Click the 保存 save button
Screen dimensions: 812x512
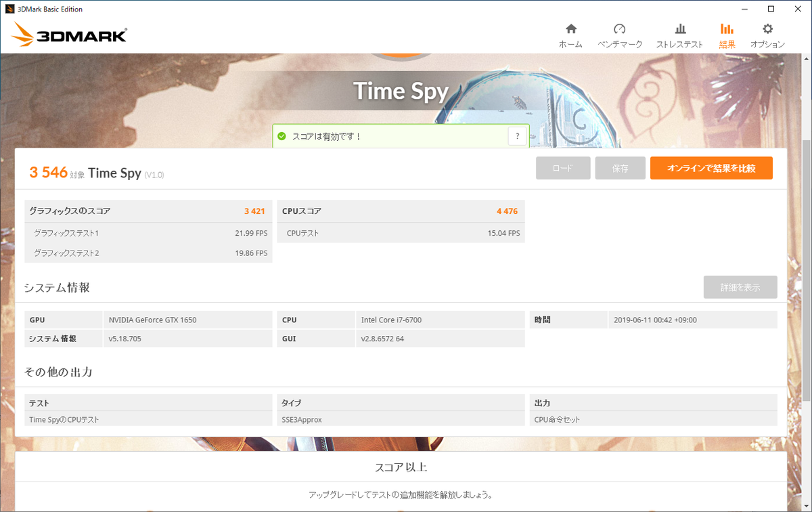point(620,168)
